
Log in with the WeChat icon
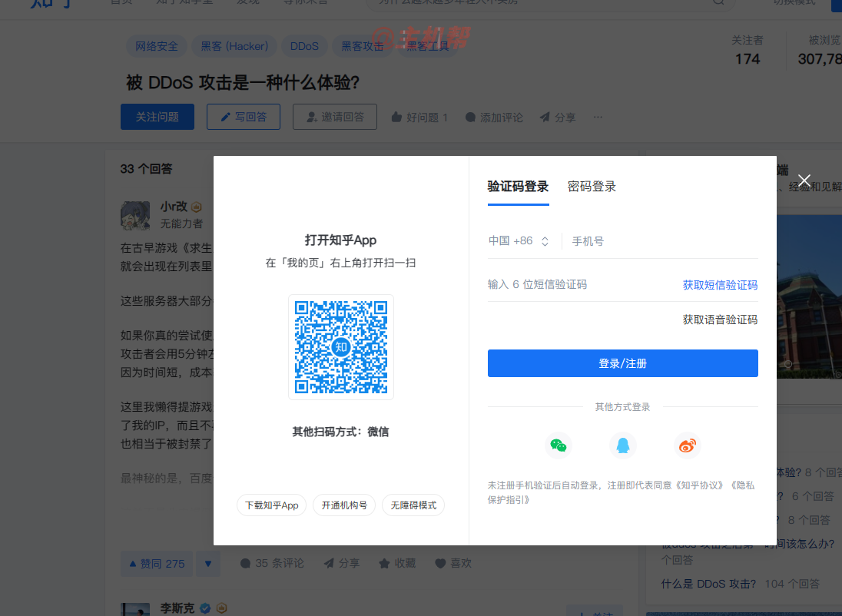pos(559,445)
